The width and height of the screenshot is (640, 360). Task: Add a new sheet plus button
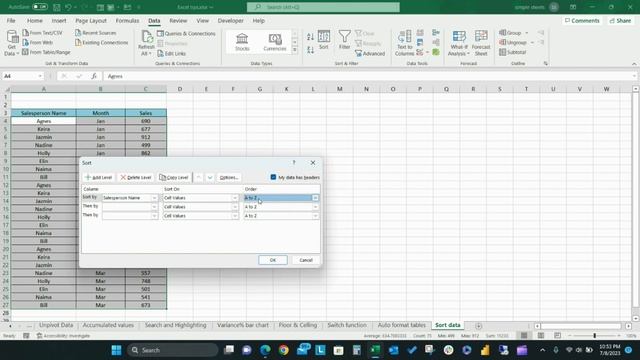(x=478, y=326)
